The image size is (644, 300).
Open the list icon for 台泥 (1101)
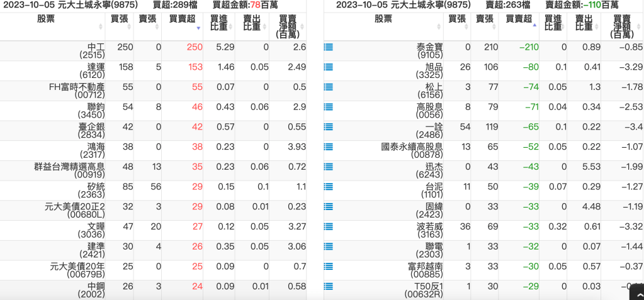point(328,187)
